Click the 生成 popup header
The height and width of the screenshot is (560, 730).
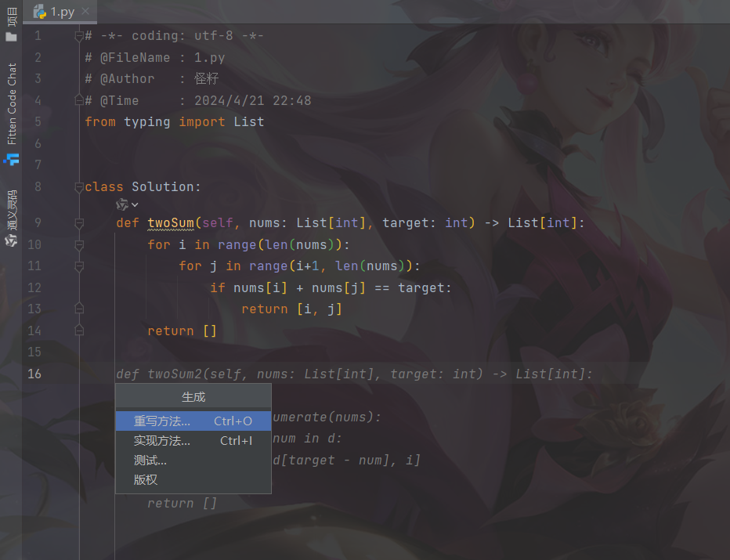pos(193,397)
